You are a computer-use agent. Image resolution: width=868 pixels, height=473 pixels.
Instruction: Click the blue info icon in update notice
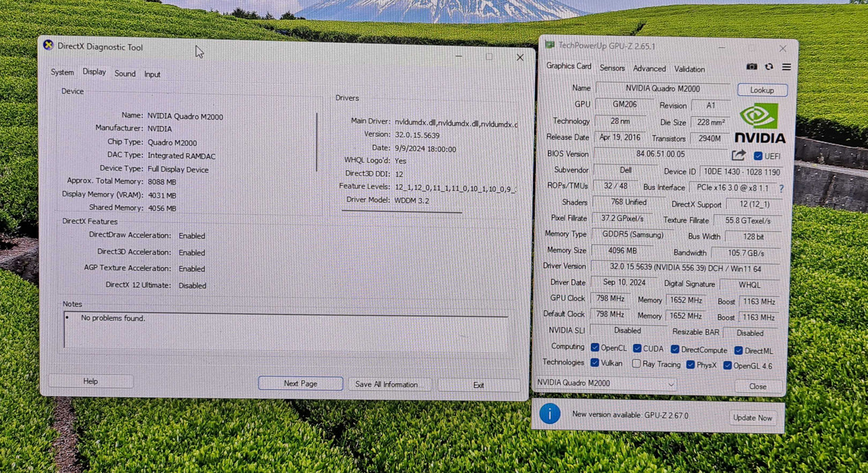[x=550, y=413]
